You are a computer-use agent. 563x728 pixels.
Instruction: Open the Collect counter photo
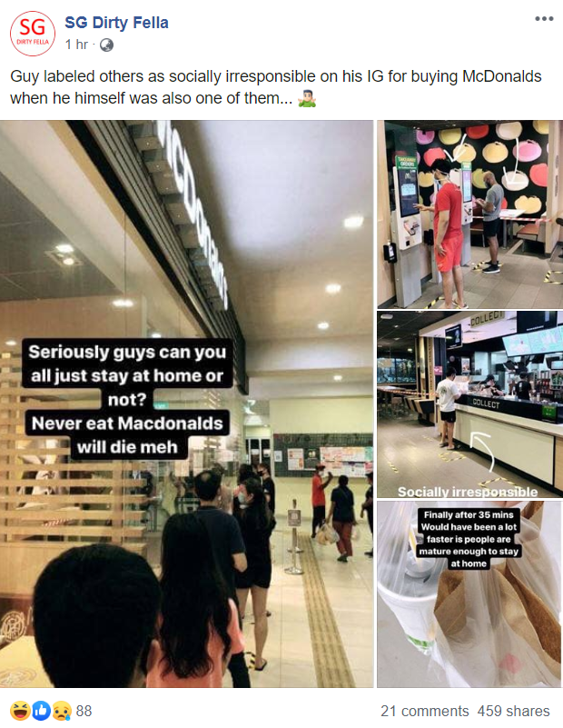click(469, 404)
